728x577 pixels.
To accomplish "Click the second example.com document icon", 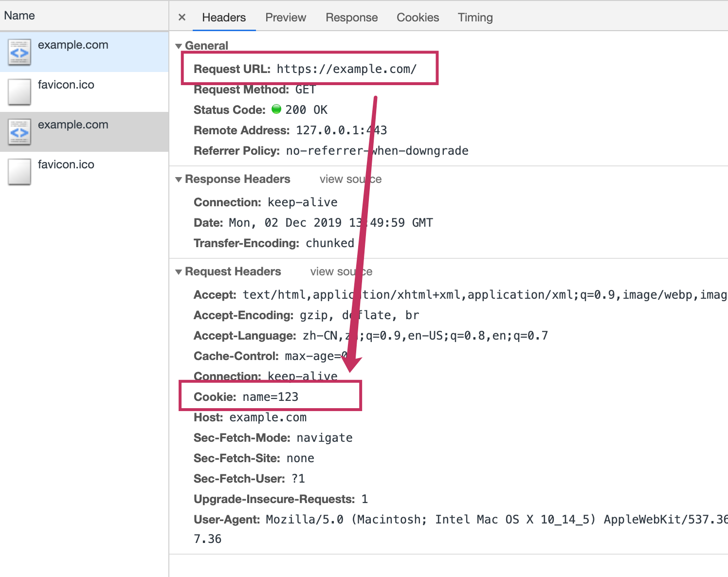I will click(19, 132).
